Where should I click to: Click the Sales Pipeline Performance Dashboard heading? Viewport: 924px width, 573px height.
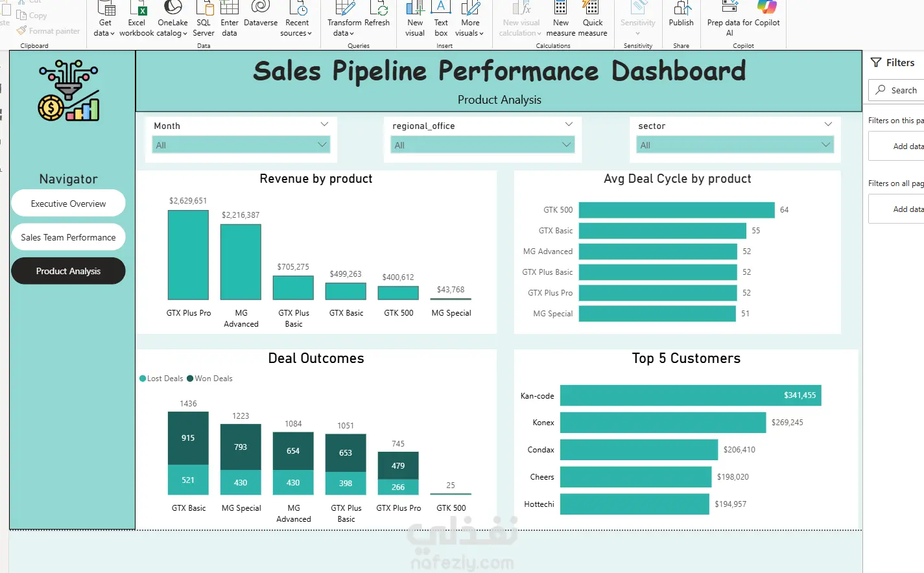point(499,71)
